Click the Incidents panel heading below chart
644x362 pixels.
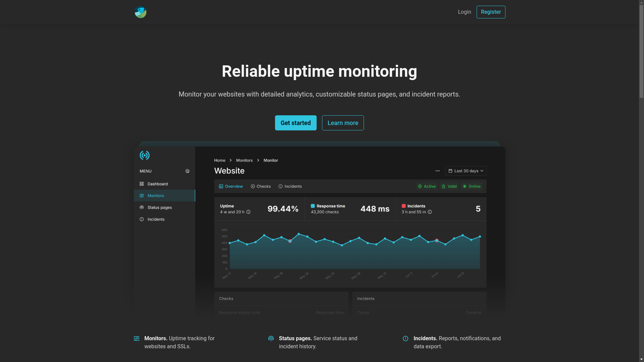pyautogui.click(x=366, y=298)
